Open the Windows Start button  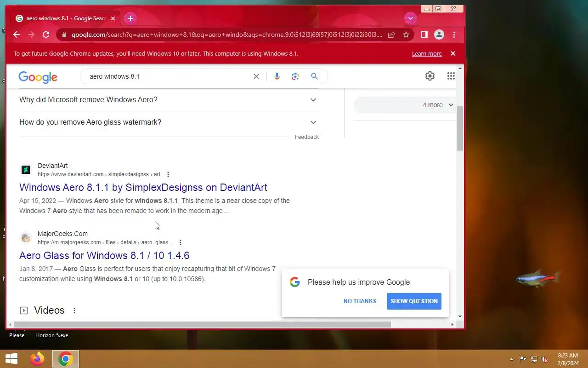(x=11, y=359)
